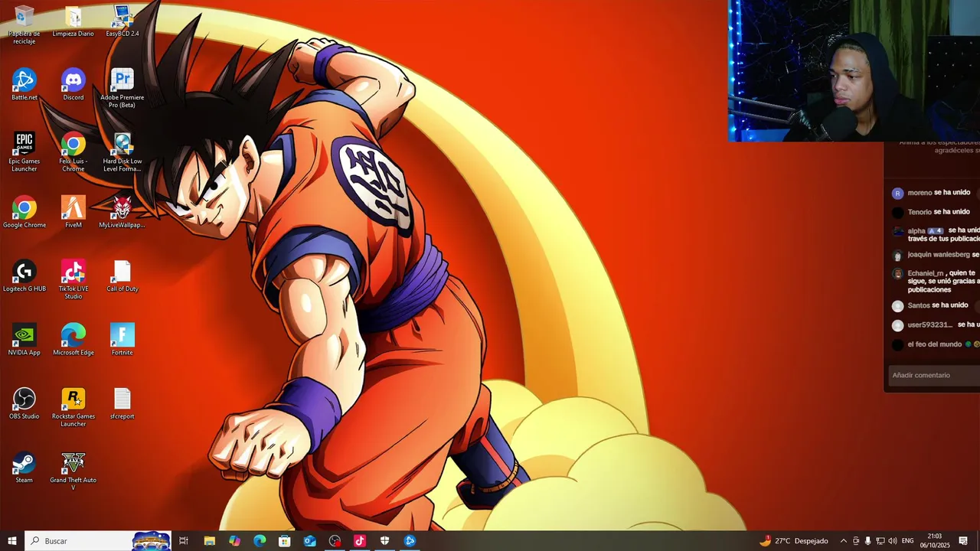The height and width of the screenshot is (551, 980).
Task: Select the el feo del mundo chat row
Action: point(936,344)
